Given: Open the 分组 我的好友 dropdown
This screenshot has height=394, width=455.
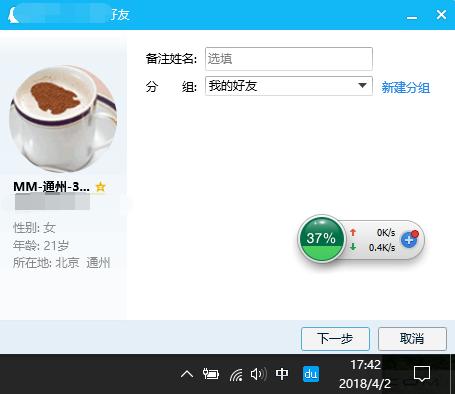Looking at the screenshot, I should [x=289, y=86].
